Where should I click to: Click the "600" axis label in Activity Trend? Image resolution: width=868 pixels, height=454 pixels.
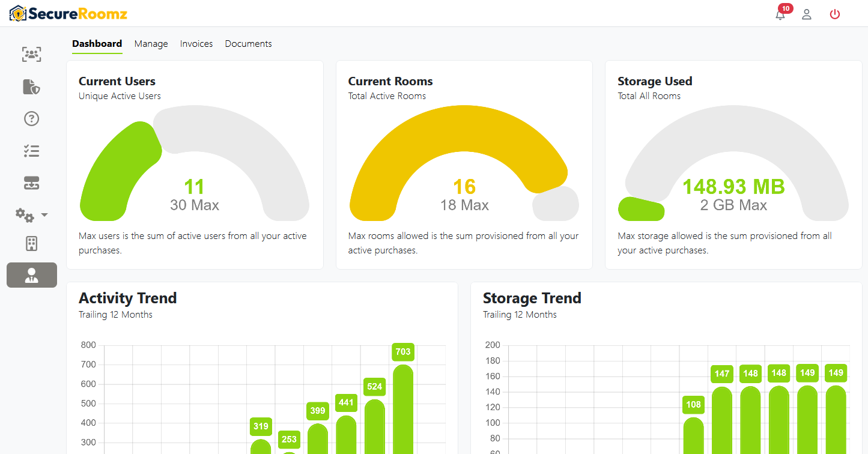[88, 384]
